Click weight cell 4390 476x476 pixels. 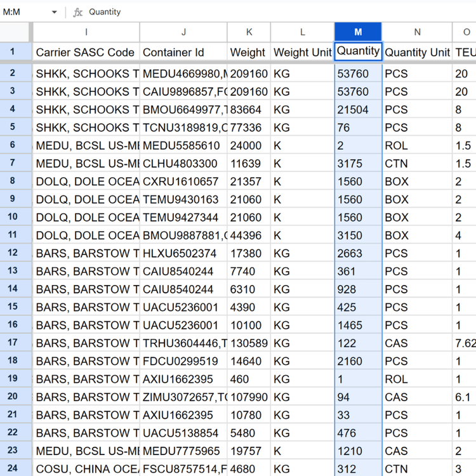click(x=249, y=307)
